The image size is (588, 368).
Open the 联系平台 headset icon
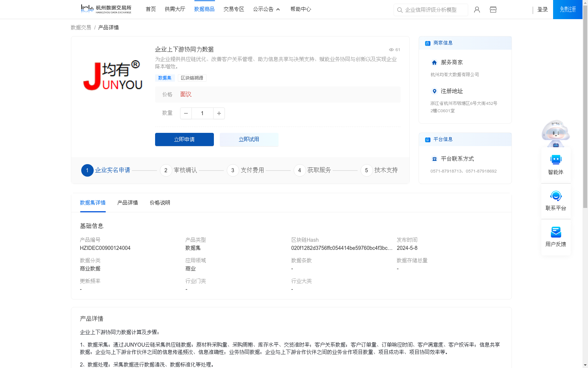pos(556,196)
